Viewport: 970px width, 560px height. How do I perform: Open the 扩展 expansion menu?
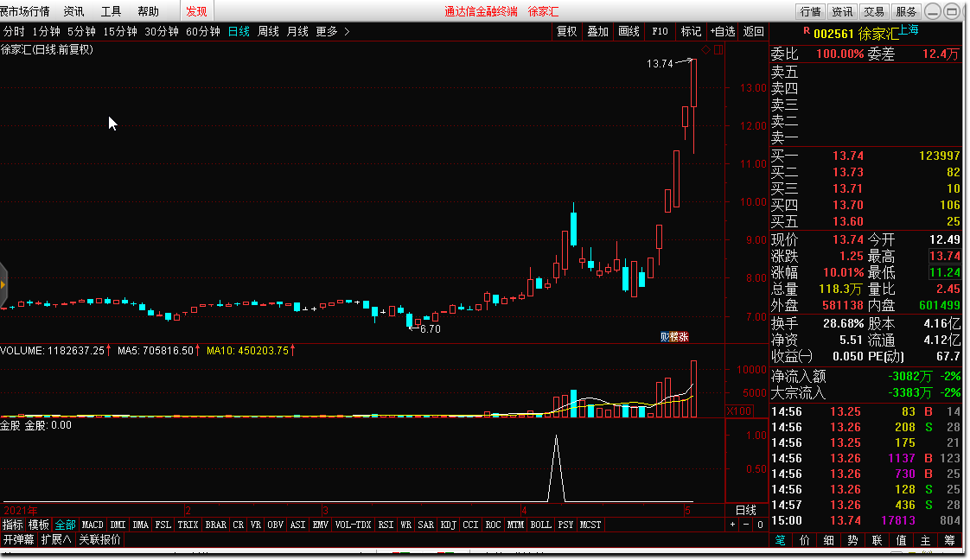point(55,539)
